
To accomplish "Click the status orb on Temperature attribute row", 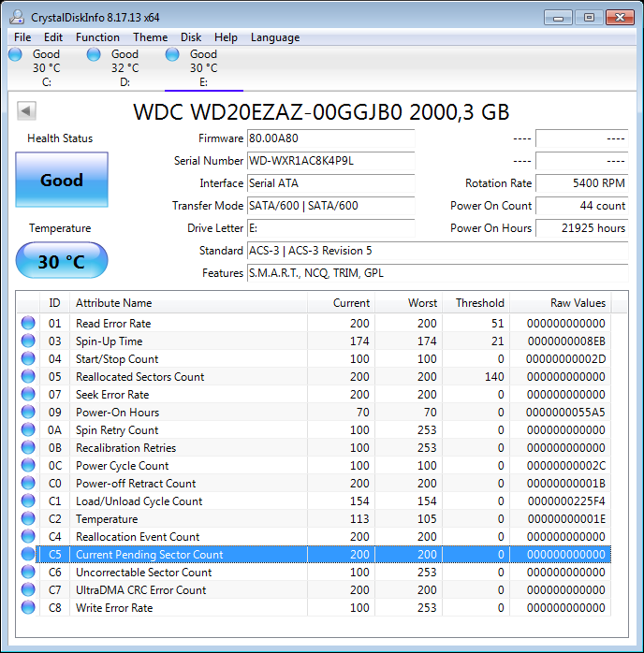I will pos(28,518).
